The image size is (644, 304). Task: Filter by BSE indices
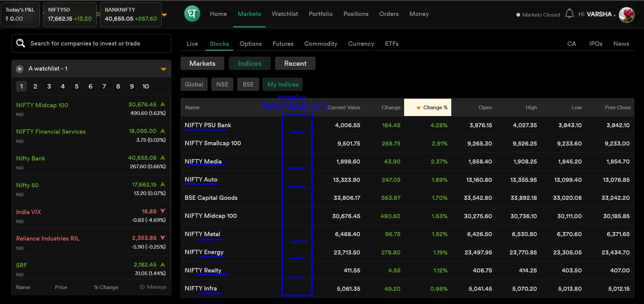tap(248, 84)
